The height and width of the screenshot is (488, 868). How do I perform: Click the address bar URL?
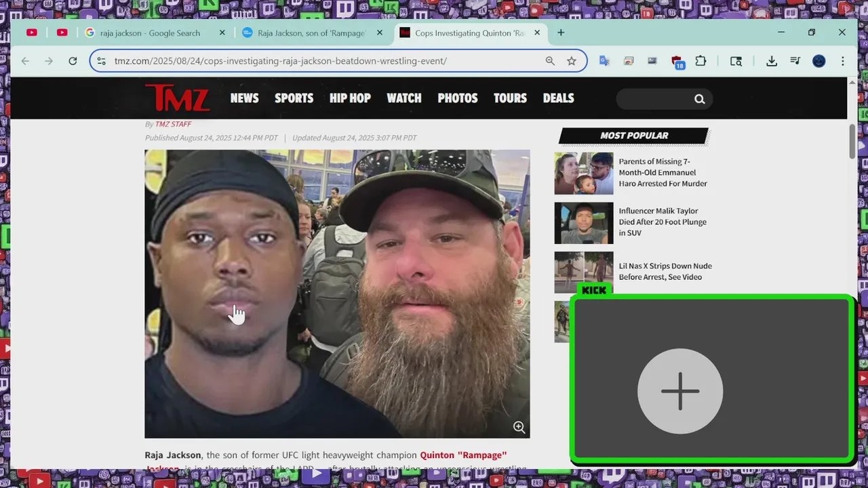(x=280, y=61)
